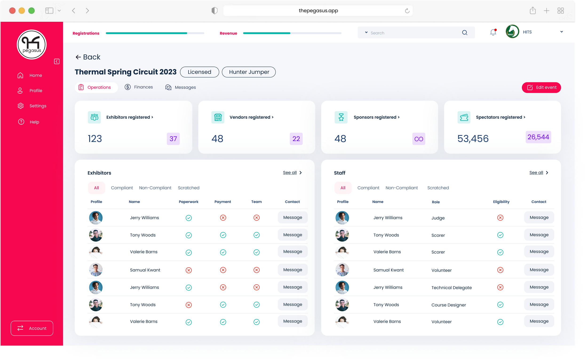The height and width of the screenshot is (364, 588).
Task: Click the Exhibitors registered icon
Action: (x=94, y=117)
